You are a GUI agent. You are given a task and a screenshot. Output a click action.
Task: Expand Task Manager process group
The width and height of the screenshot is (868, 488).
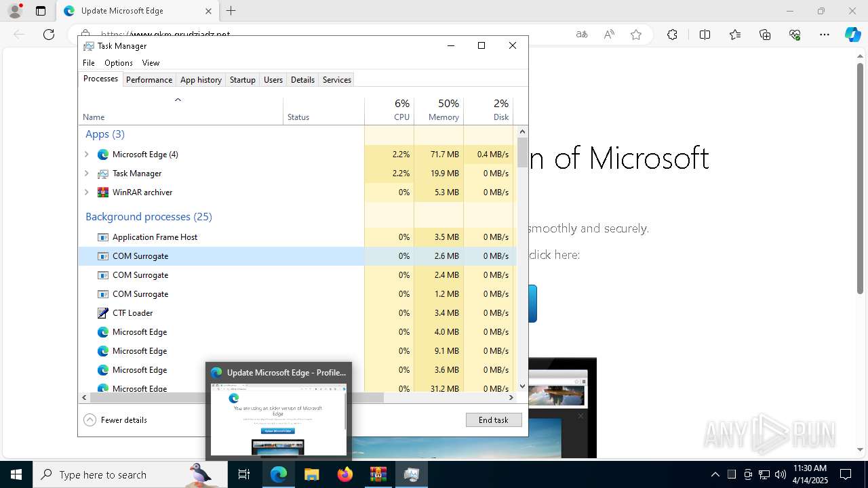tap(86, 174)
